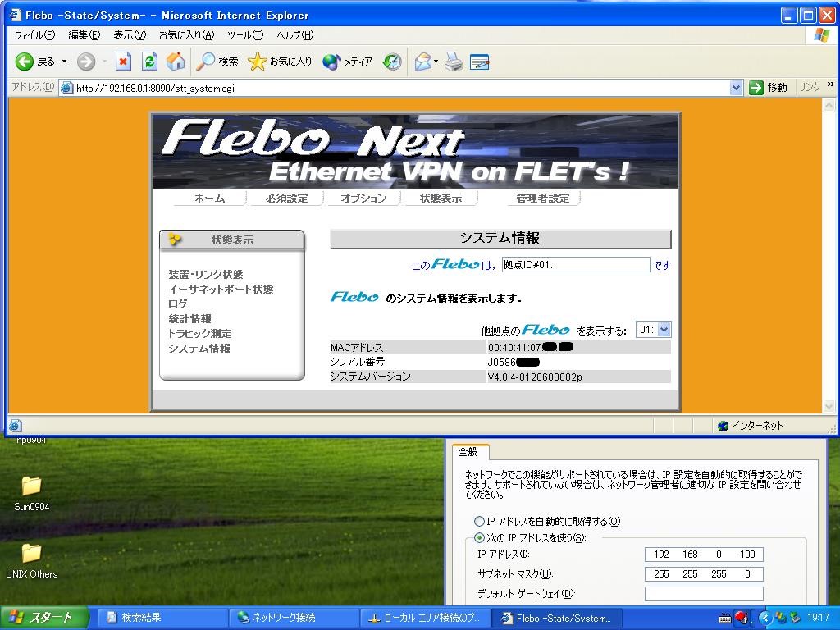The image size is (840, 630).
Task: Open the 管理者設定 tab
Action: (x=543, y=199)
